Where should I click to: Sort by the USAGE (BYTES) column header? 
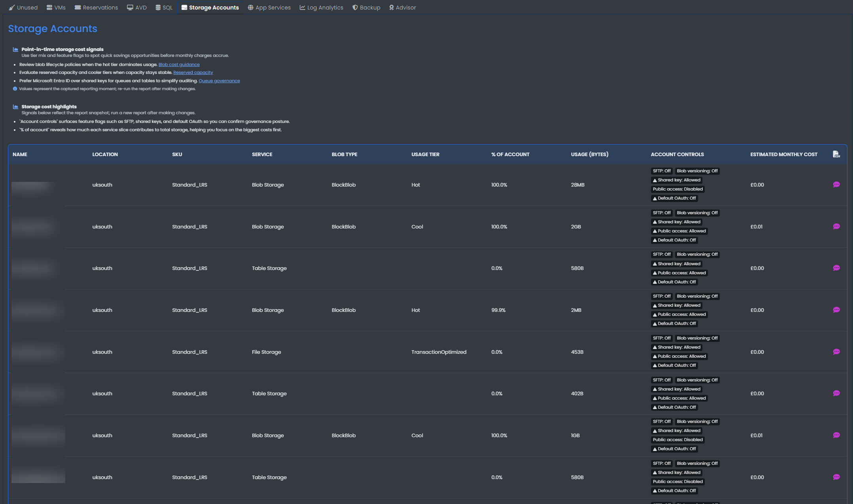[x=590, y=154]
